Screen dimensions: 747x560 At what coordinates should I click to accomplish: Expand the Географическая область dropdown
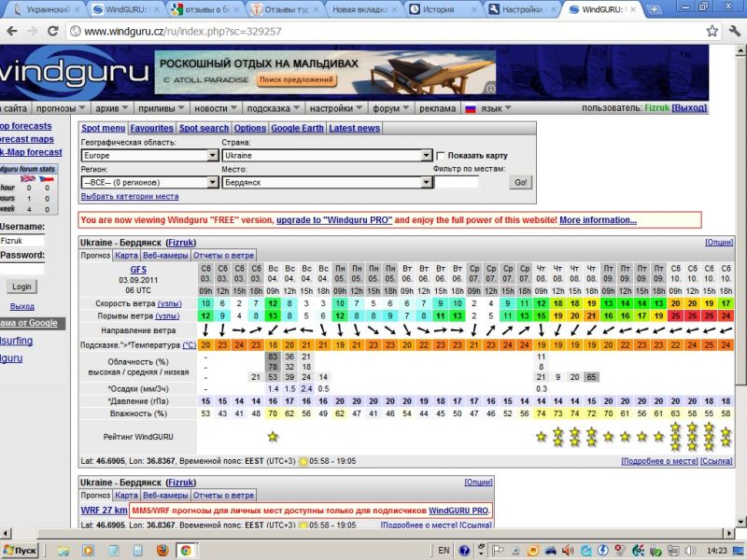(149, 155)
